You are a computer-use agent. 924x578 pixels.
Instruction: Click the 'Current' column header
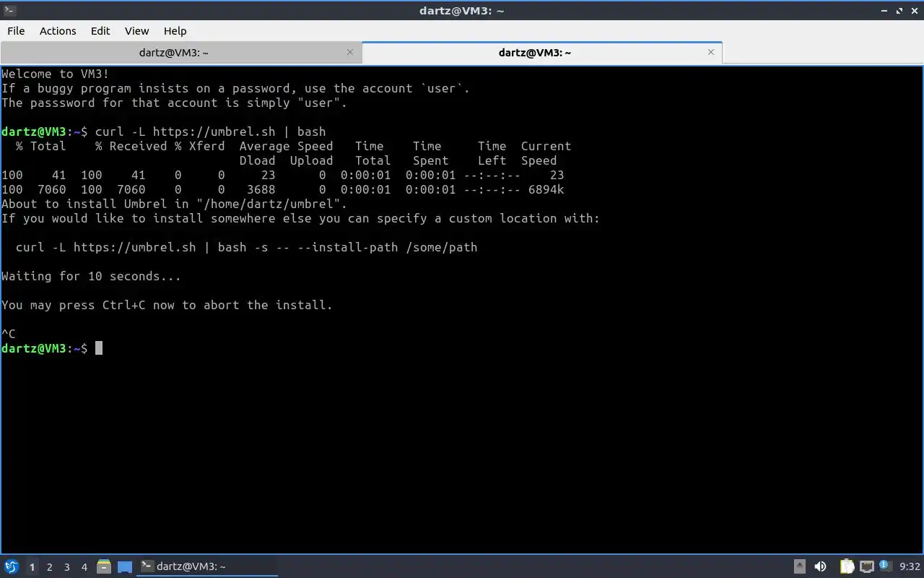546,146
